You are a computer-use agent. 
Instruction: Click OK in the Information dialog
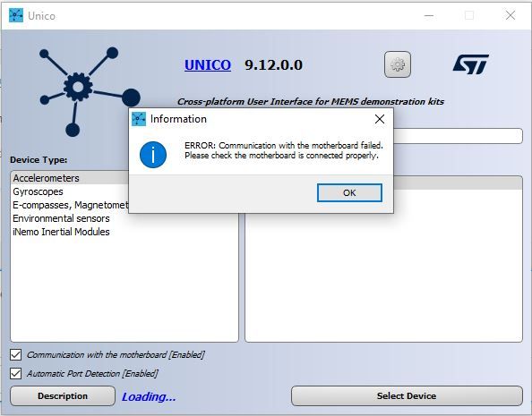pyautogui.click(x=349, y=193)
